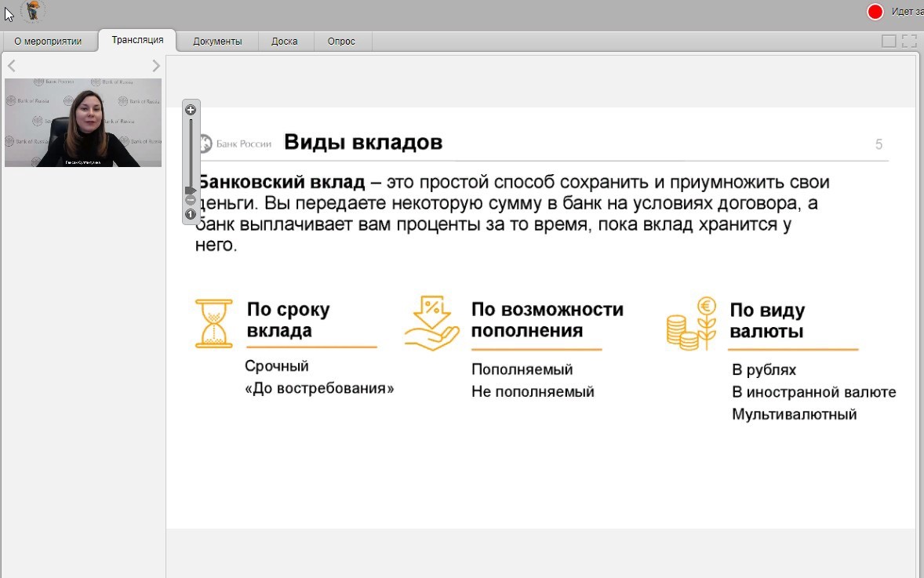Open the О мероприятии tab

pyautogui.click(x=48, y=42)
